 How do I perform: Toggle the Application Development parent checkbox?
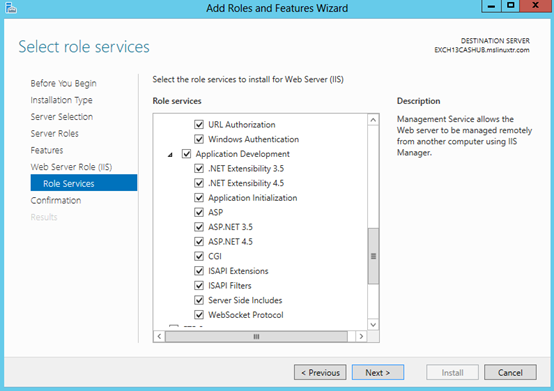coord(186,154)
